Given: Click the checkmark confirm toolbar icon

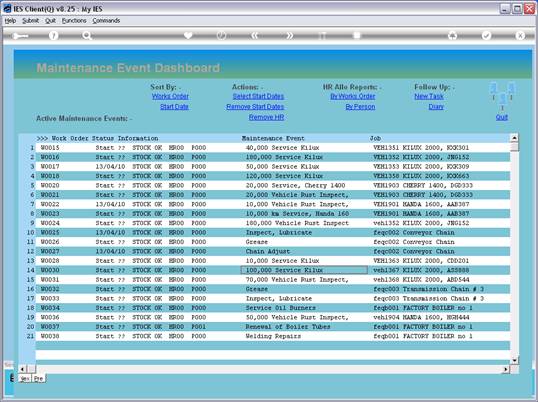Looking at the screenshot, I should [486, 35].
